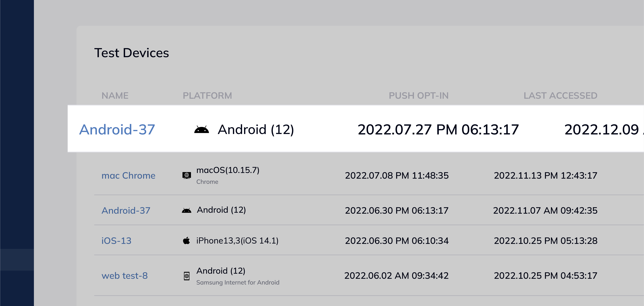Open the web test-8 device details

[125, 276]
